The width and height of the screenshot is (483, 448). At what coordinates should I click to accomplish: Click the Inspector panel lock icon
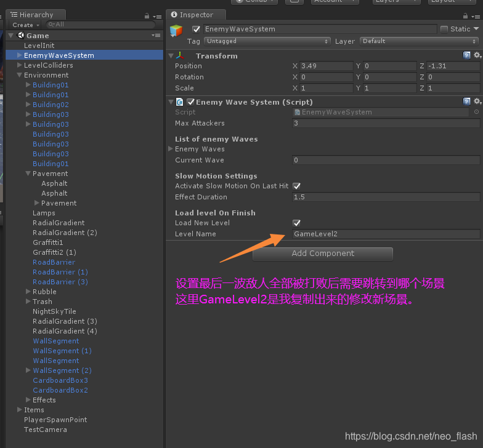tap(466, 16)
